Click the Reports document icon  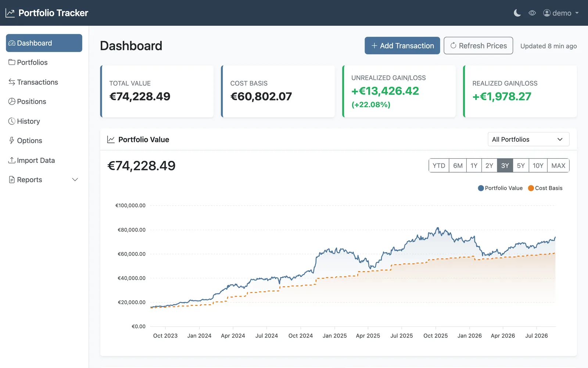[12, 180]
